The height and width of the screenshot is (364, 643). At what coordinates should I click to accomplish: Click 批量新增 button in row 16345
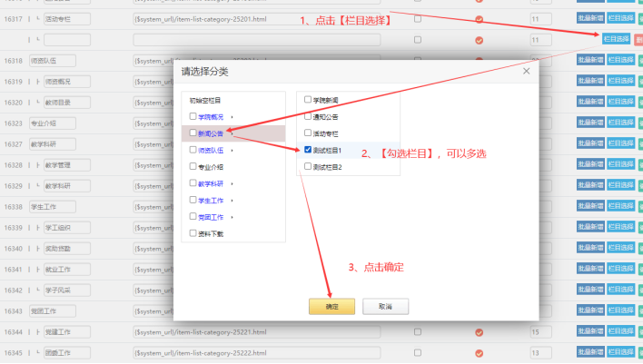click(x=590, y=352)
